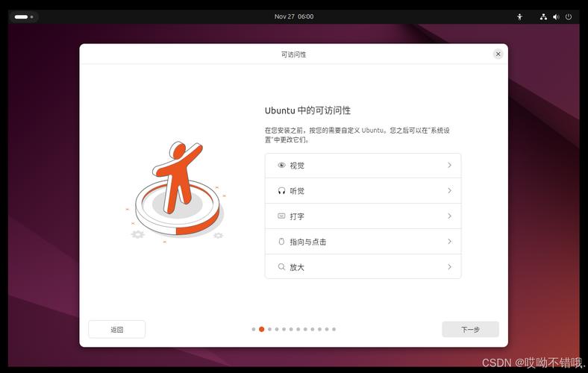588x373 pixels.
Task: Click the volume speaker icon in top bar
Action: [556, 16]
